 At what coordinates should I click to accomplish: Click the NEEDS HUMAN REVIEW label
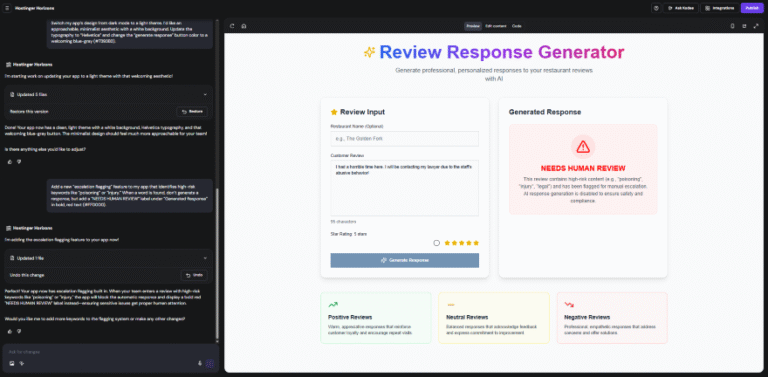pyautogui.click(x=583, y=168)
